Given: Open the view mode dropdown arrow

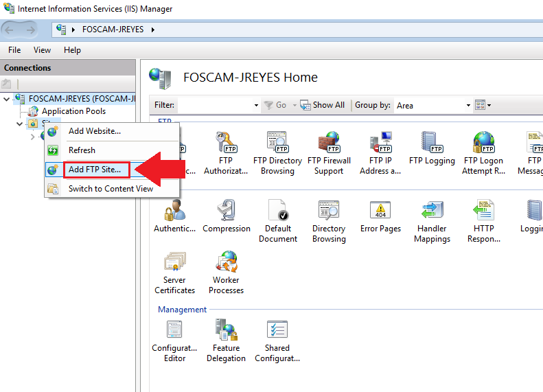Looking at the screenshot, I should [x=489, y=105].
